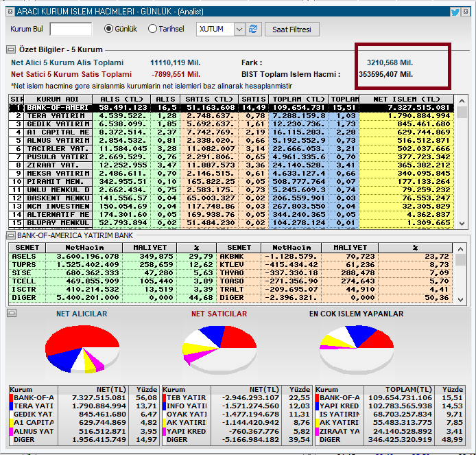The height and width of the screenshot is (455, 476).
Task: Click the THYAO stock cell
Action: click(239, 272)
